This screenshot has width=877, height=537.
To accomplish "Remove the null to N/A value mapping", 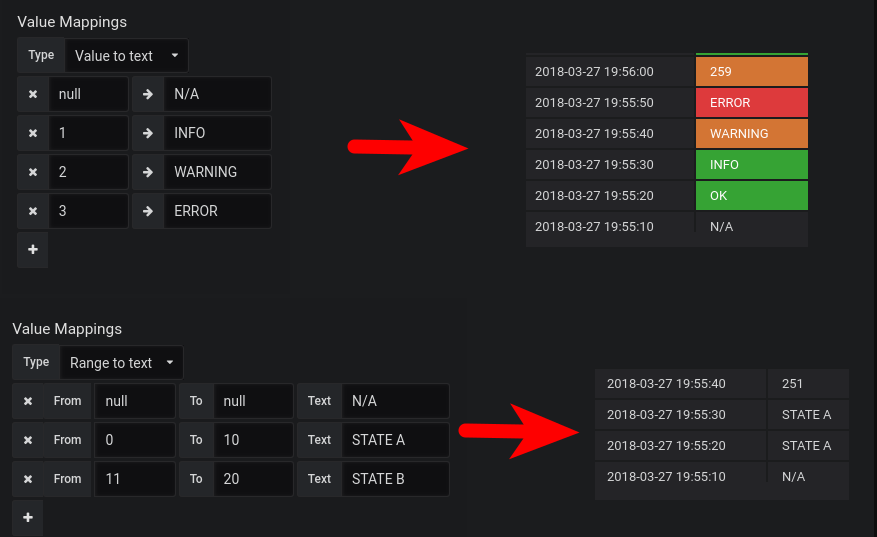I will click(x=32, y=94).
